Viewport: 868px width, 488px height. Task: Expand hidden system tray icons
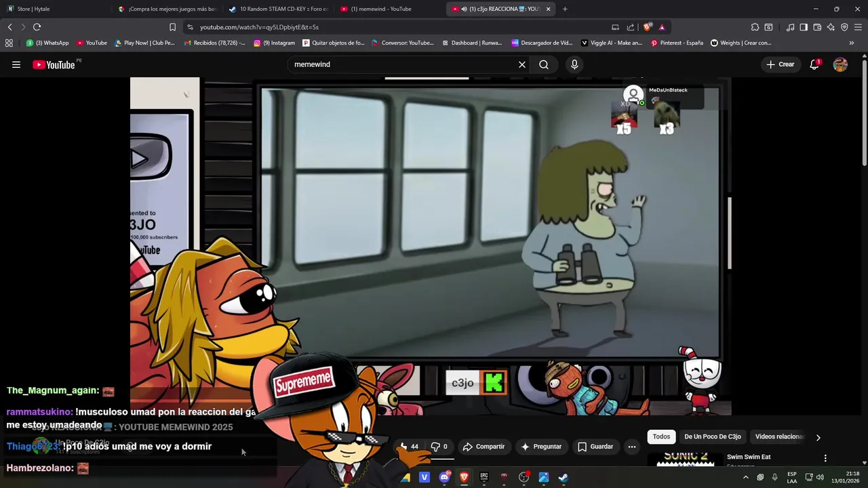[x=745, y=477]
